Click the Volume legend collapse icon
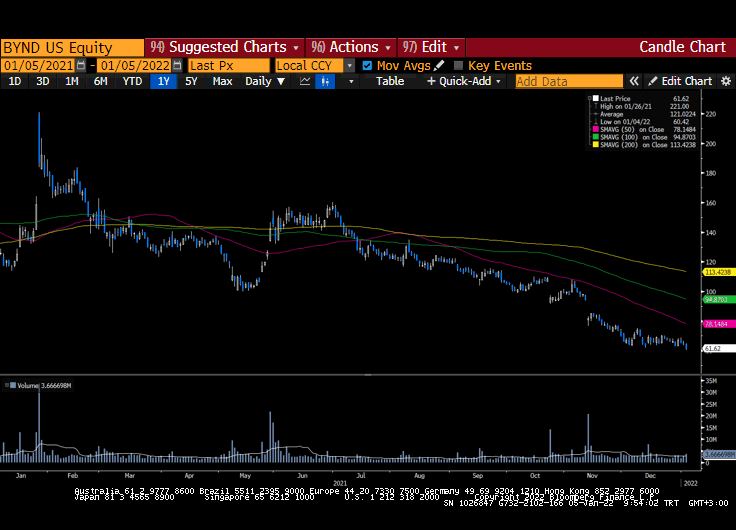 (7, 385)
